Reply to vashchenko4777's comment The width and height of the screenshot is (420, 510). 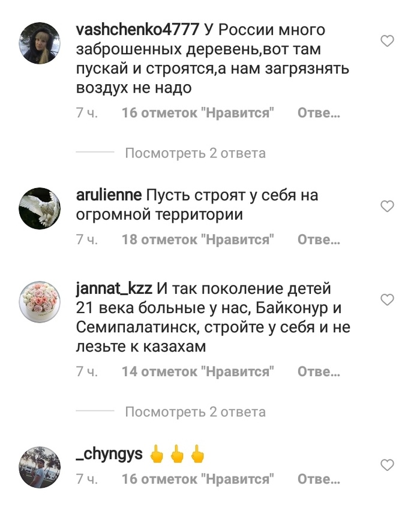click(x=319, y=113)
